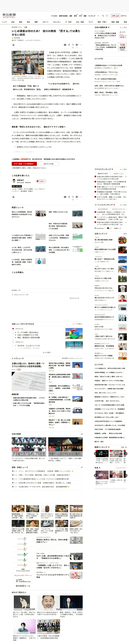
Task: Click previous arrow on 写真 gallery carousel
Action: coord(96,475)
